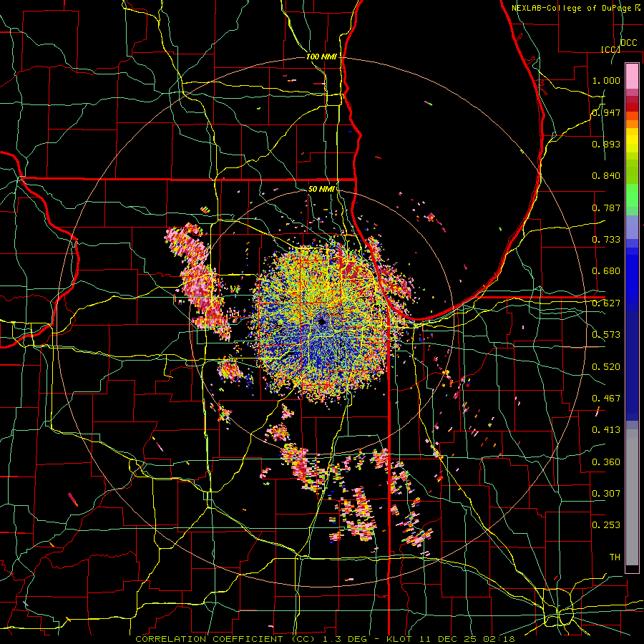The width and height of the screenshot is (644, 644).
Task: Click the 100 NMI range ring label
Action: (321, 57)
